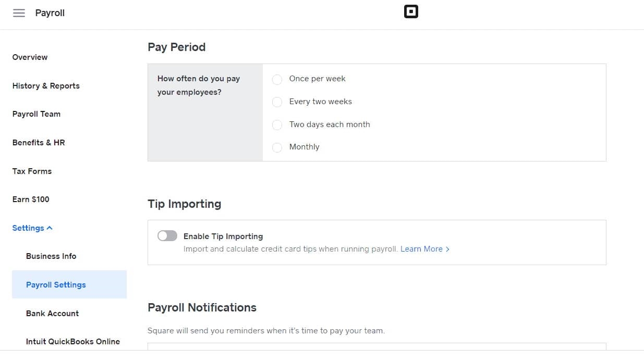
Task: Select Monthly pay period radio
Action: point(277,147)
